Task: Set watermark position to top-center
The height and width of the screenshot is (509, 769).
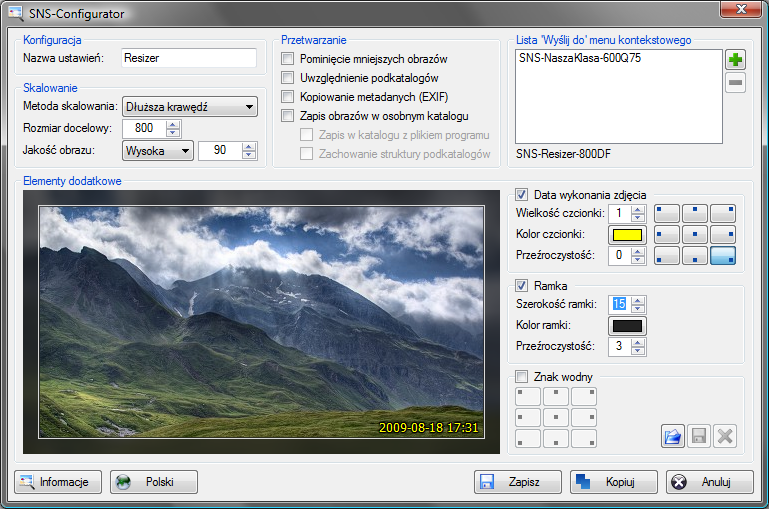Action: (x=556, y=396)
